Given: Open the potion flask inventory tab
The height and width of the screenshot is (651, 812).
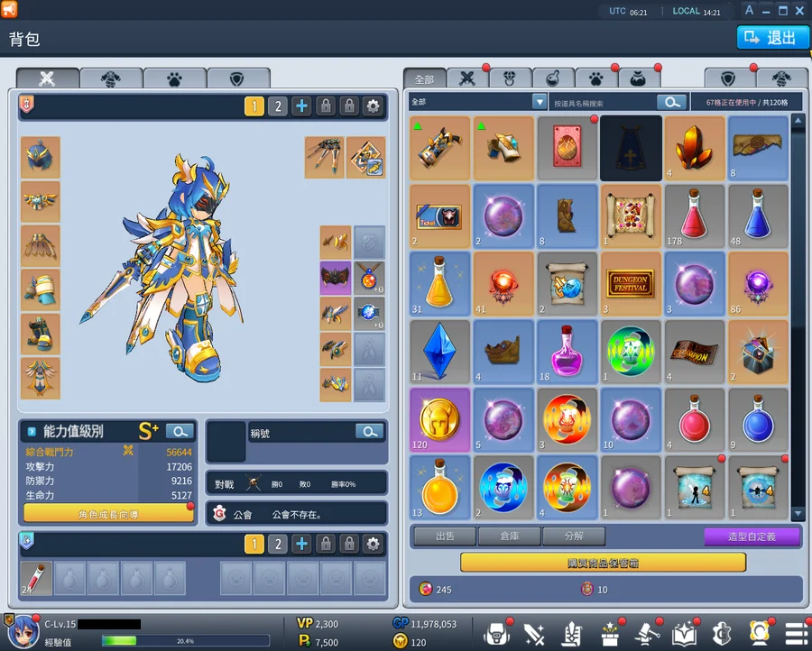Looking at the screenshot, I should pos(553,78).
